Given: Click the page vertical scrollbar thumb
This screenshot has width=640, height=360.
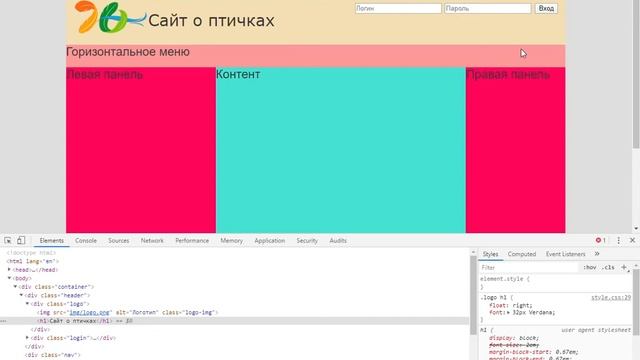Looking at the screenshot, I should coord(636,74).
